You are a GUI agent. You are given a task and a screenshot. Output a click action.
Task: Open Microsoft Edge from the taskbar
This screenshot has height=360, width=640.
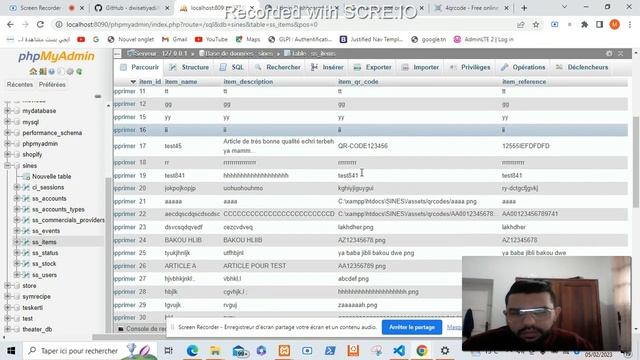pos(192,351)
